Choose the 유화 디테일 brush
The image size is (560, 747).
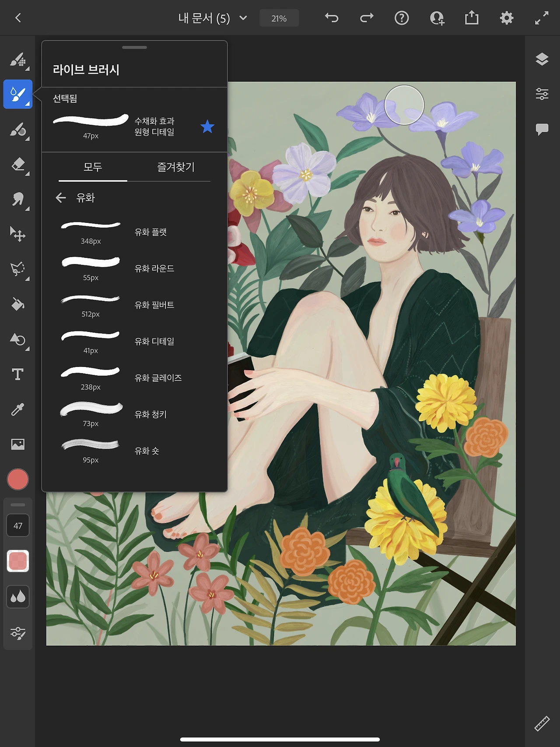[134, 341]
